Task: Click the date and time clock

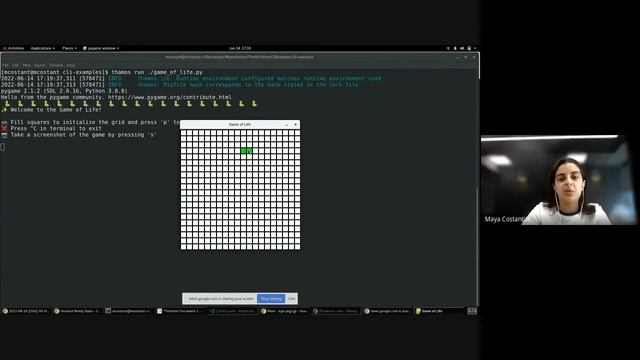Action: click(240, 48)
